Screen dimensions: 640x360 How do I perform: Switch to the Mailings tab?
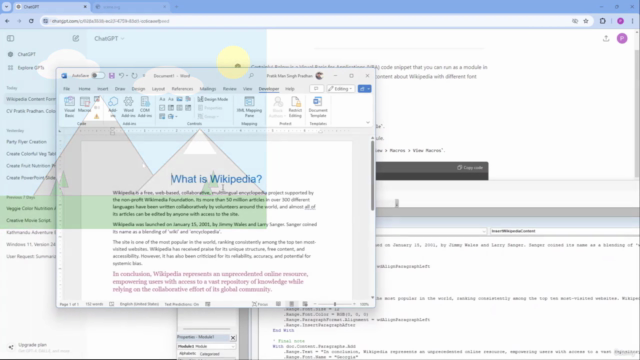[x=208, y=89]
